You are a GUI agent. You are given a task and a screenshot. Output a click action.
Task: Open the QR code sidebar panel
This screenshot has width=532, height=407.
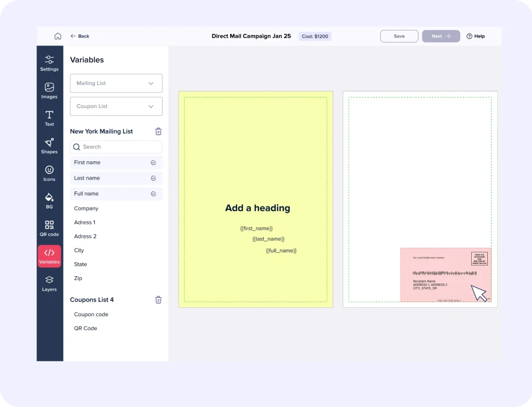49,228
